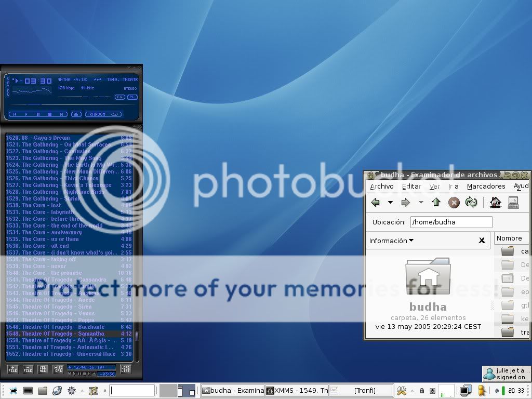Go back in file browser
The height and width of the screenshot is (399, 532).
click(x=376, y=203)
